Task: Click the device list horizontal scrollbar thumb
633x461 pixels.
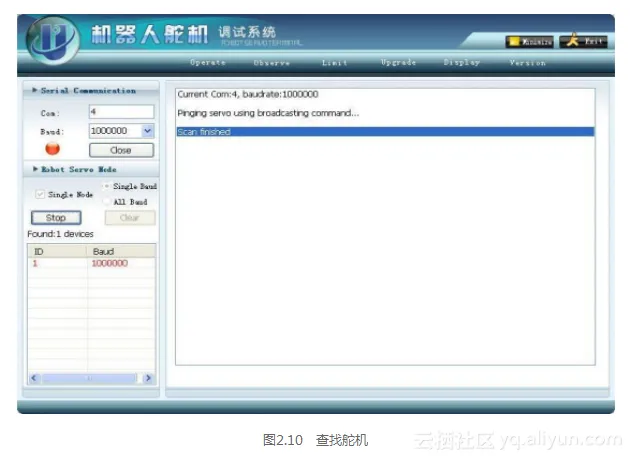Action: coord(89,378)
